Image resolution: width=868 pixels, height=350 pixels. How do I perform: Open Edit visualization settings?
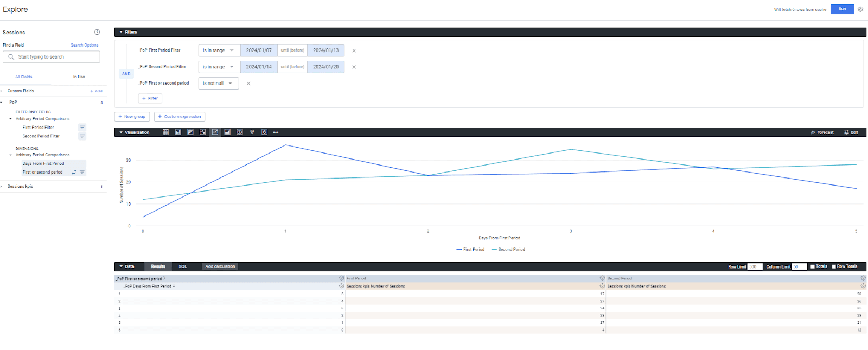851,132
